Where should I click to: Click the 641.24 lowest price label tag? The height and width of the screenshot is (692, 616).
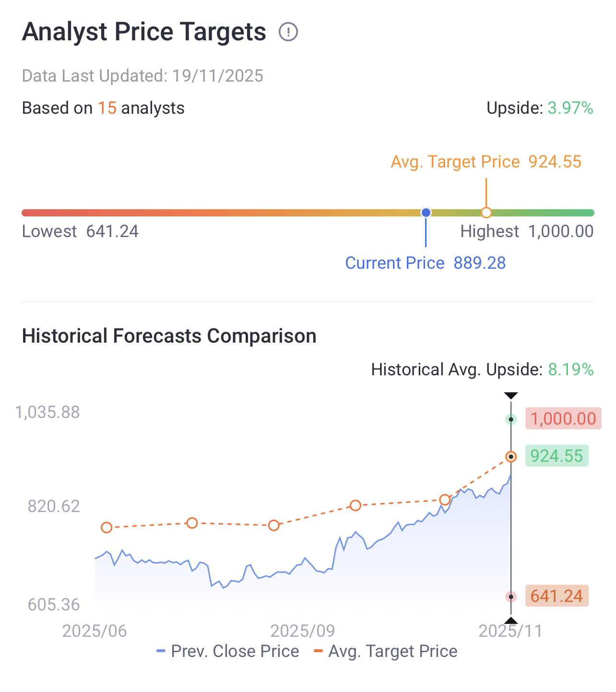tap(557, 596)
